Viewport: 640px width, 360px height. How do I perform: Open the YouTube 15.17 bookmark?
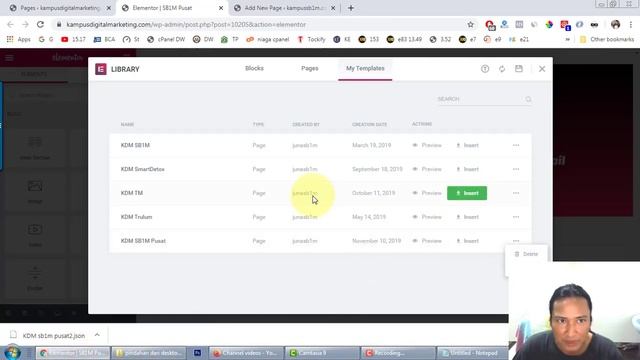(x=73, y=39)
